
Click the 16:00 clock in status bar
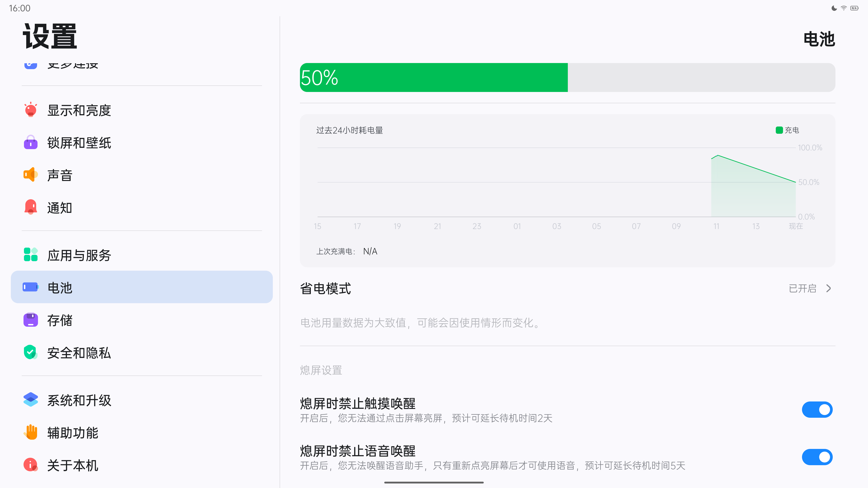[x=19, y=8]
